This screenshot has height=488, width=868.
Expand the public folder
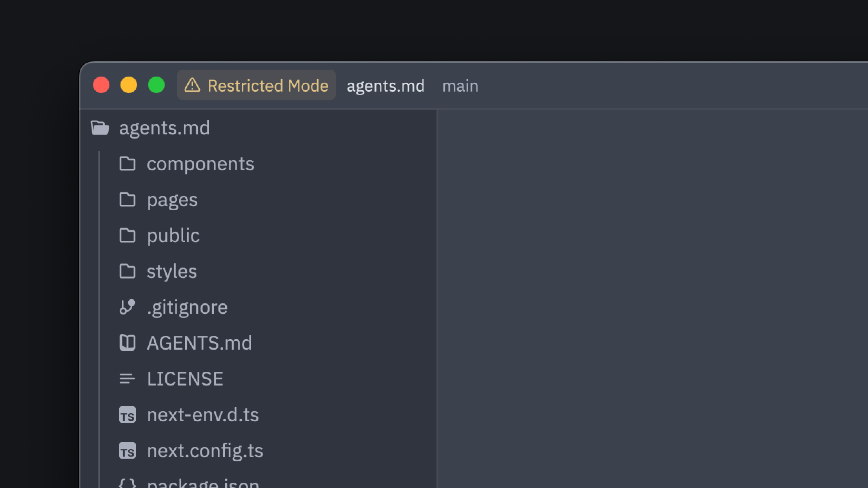click(x=173, y=235)
